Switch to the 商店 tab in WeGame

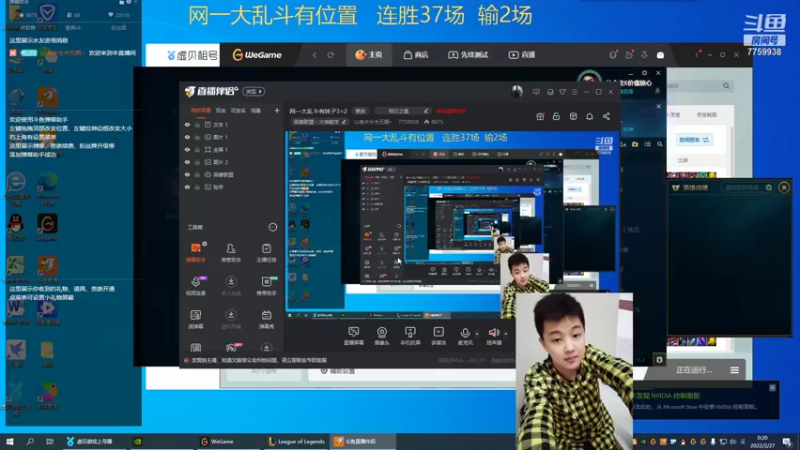(x=416, y=55)
